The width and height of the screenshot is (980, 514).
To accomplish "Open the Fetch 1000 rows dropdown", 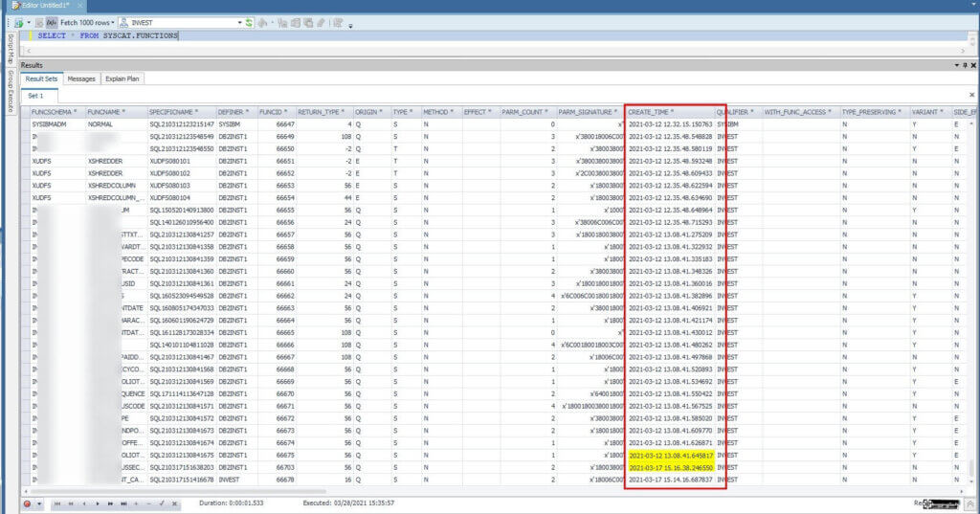I will [87, 23].
